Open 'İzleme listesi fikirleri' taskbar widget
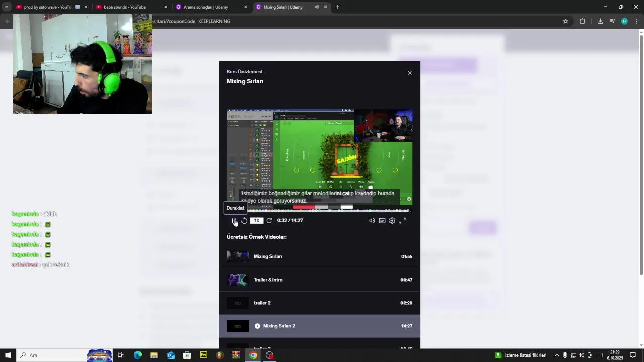644x362 pixels. click(521, 355)
